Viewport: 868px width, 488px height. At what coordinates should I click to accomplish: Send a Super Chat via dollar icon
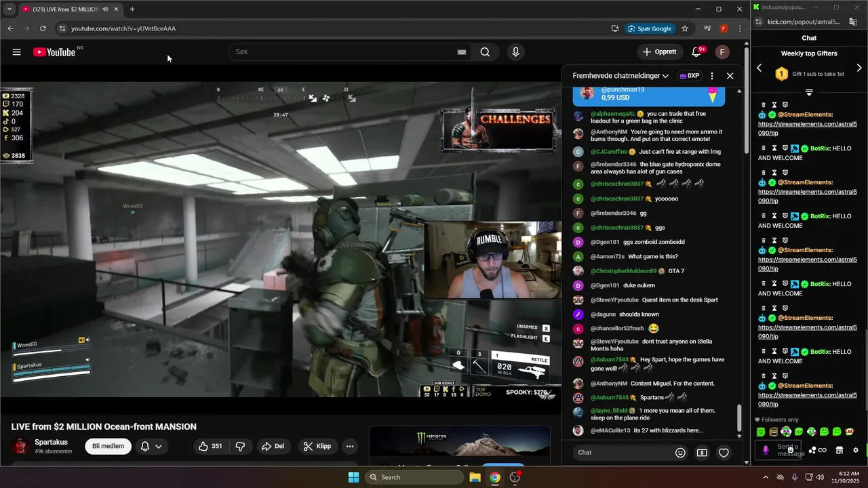(702, 453)
